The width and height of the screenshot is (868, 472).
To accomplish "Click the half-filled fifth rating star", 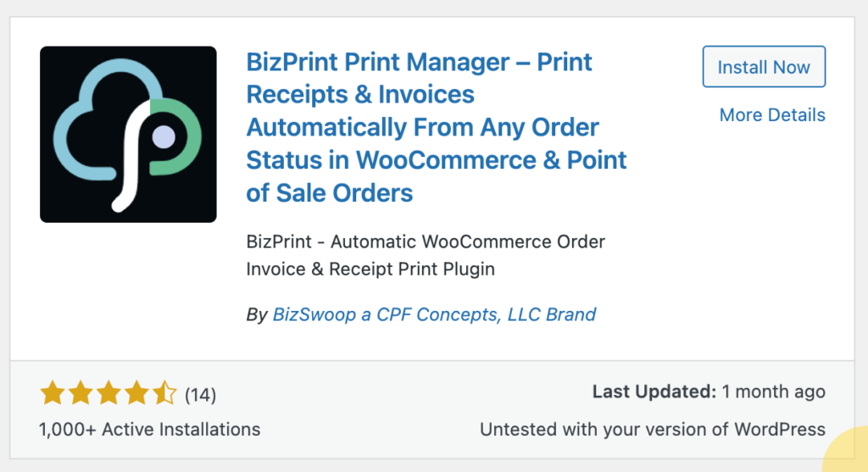I will click(164, 393).
